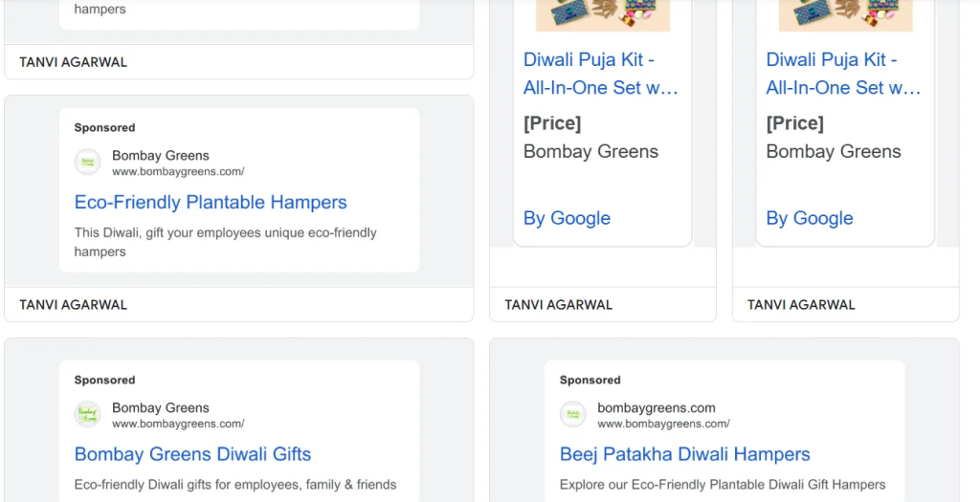Click the top-left TANVI AGARWAL author label

[x=73, y=62]
